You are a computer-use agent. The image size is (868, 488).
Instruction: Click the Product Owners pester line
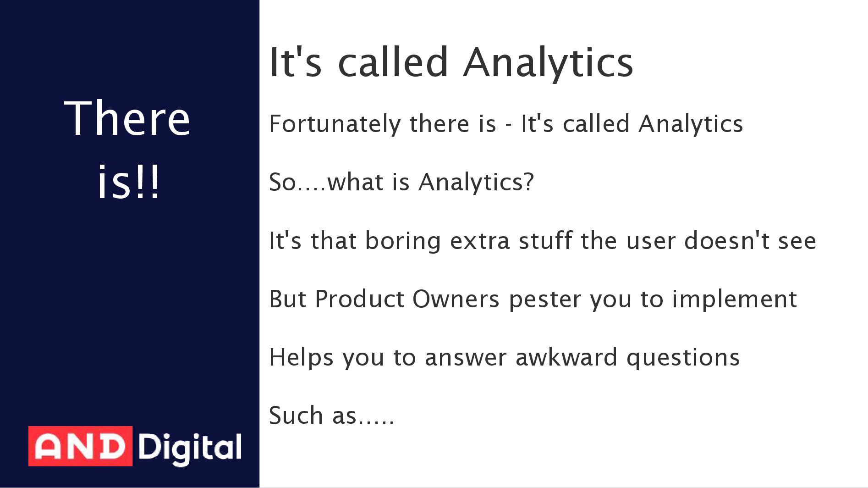533,299
